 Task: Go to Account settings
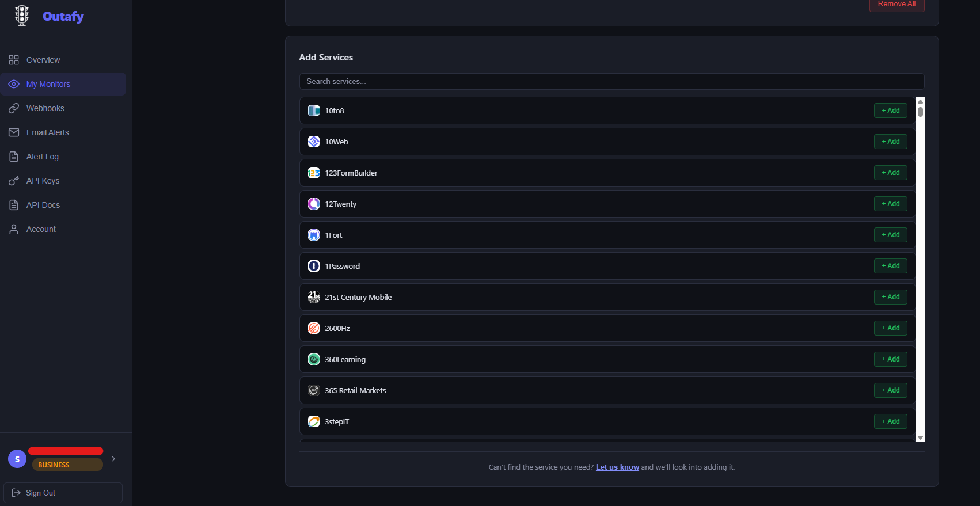(x=63, y=229)
